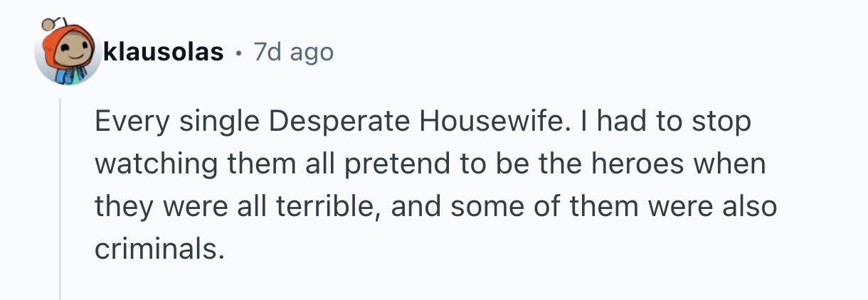Collapse the comment using the thread line

[x=60, y=199]
